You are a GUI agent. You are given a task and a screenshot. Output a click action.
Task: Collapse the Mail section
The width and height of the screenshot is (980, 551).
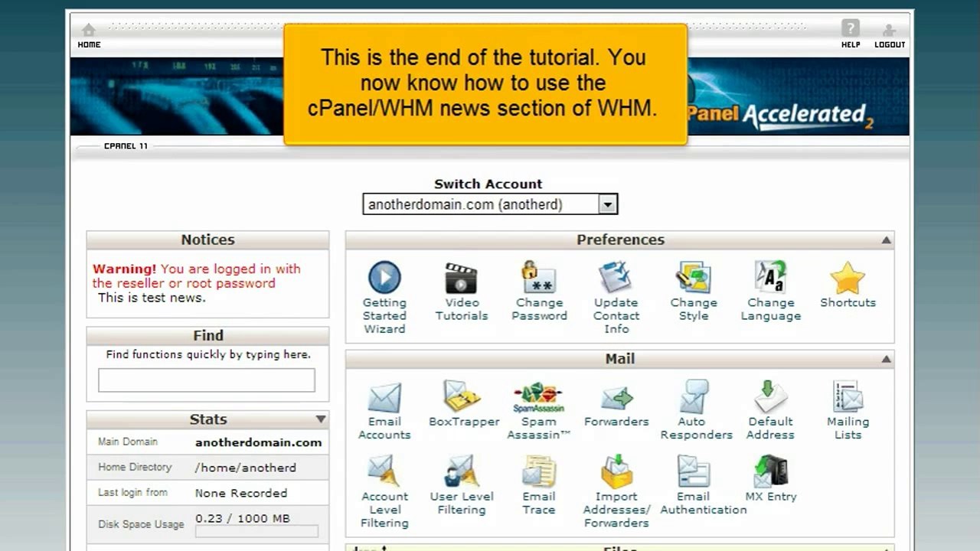click(886, 359)
